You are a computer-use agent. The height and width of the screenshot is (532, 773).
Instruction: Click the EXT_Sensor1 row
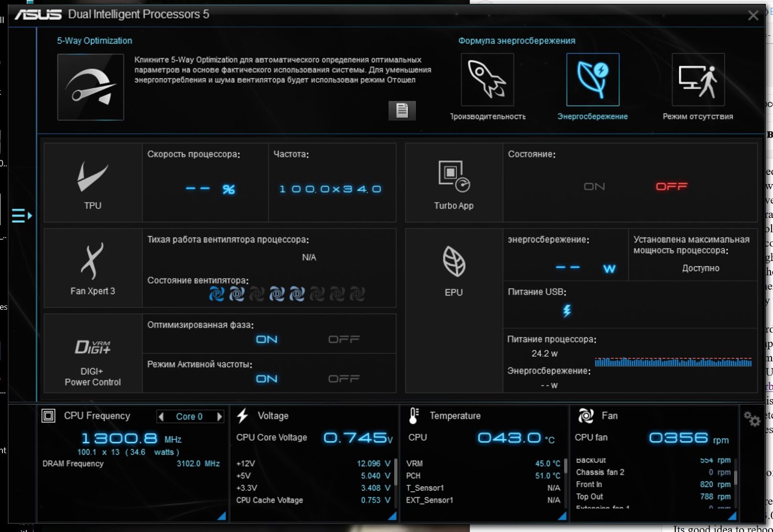pyautogui.click(x=483, y=500)
